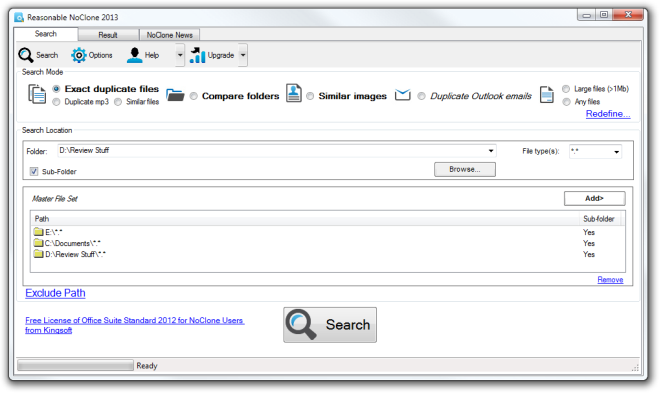Open the NoClone News tab
Image resolution: width=660 pixels, height=393 pixels.
170,35
